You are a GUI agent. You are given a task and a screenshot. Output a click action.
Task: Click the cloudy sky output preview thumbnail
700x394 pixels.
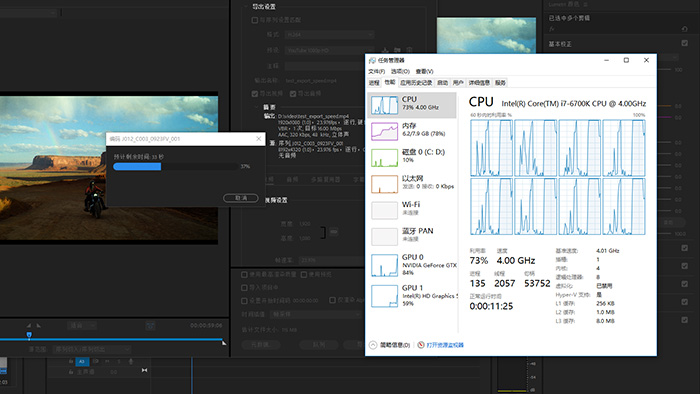pos(486,36)
